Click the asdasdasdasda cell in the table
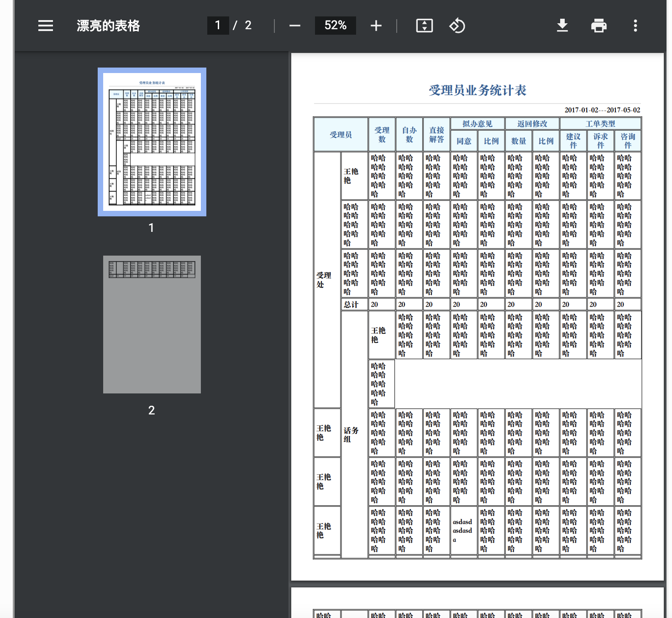The height and width of the screenshot is (618, 672). point(463,530)
